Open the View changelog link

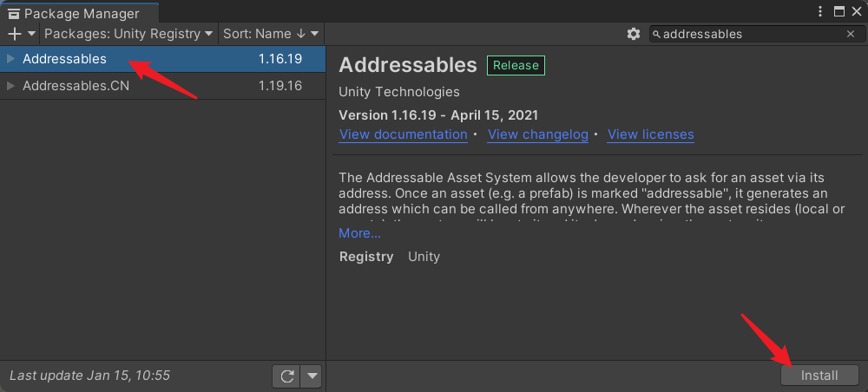point(537,134)
